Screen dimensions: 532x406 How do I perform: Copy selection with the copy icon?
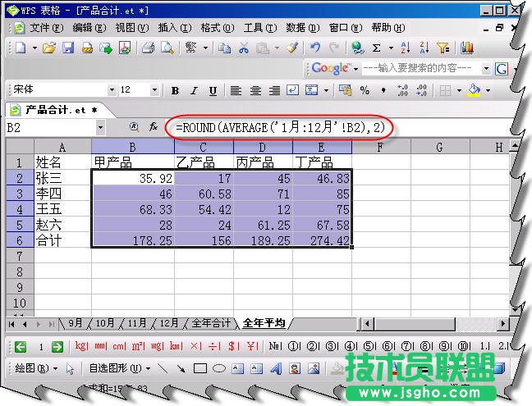[224, 48]
